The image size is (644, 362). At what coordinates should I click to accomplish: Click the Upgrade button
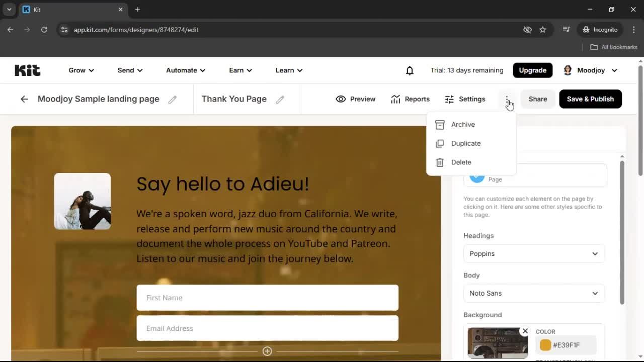pyautogui.click(x=532, y=70)
